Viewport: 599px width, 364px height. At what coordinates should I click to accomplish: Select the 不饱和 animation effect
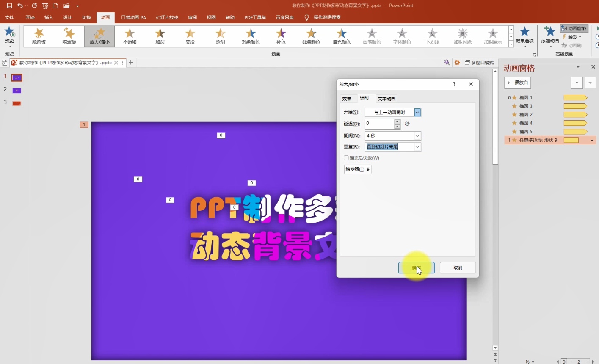click(130, 36)
